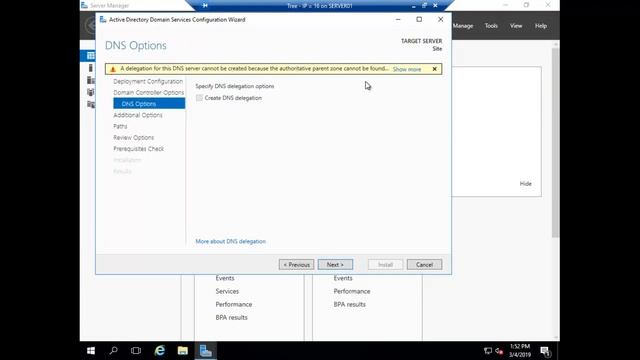Image resolution: width=640 pixels, height=360 pixels.
Task: Open File Explorer from the taskbar
Action: [182, 351]
